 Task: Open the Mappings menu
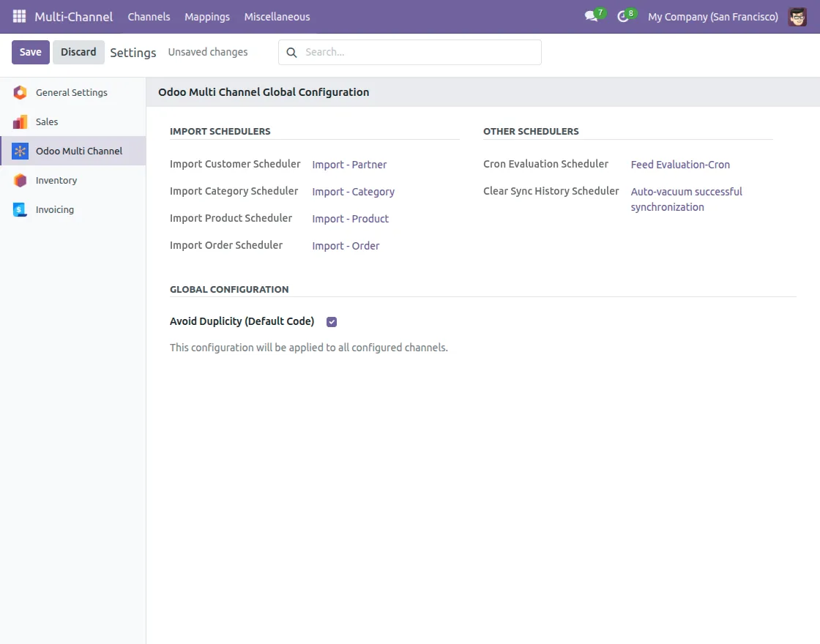click(x=207, y=16)
